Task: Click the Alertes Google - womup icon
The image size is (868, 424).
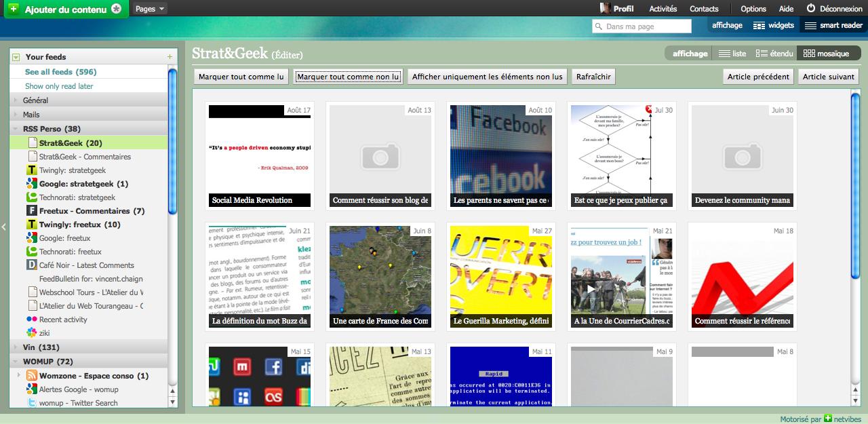Action: [x=31, y=389]
